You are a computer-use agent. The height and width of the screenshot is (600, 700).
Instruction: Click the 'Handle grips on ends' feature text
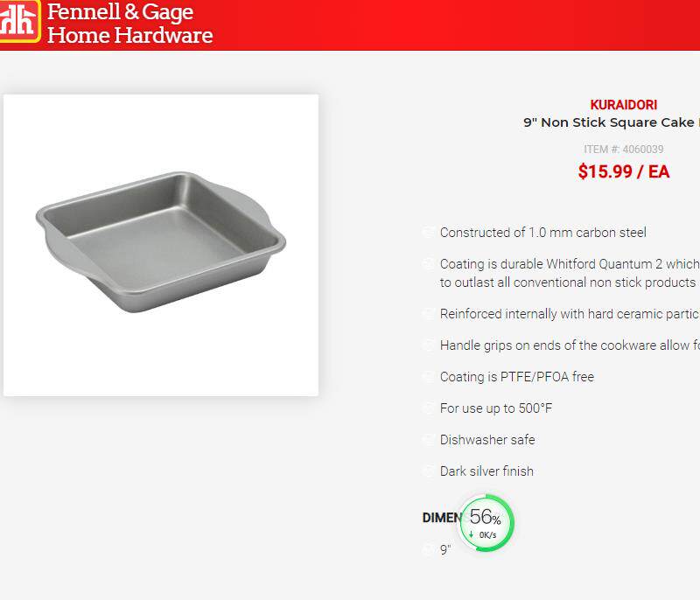[569, 345]
